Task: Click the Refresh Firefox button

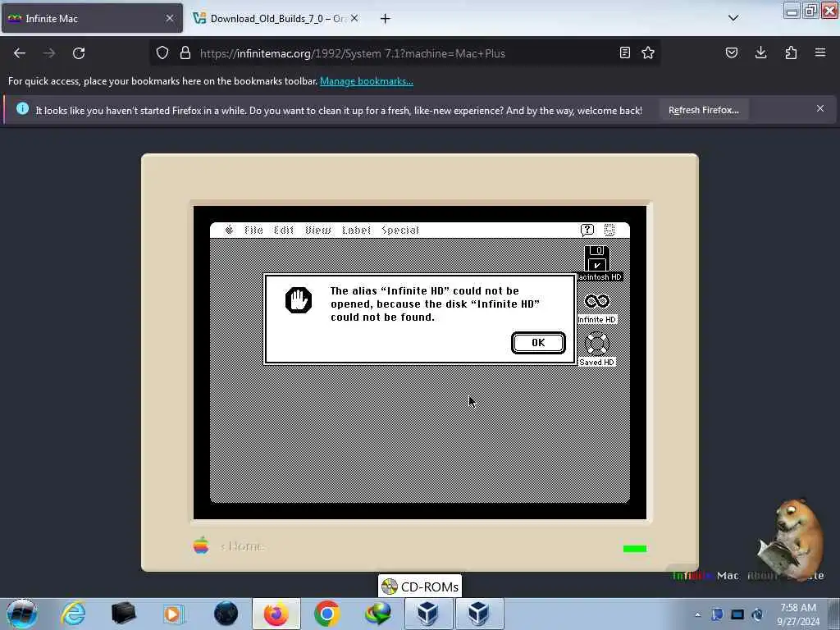Action: 703,110
